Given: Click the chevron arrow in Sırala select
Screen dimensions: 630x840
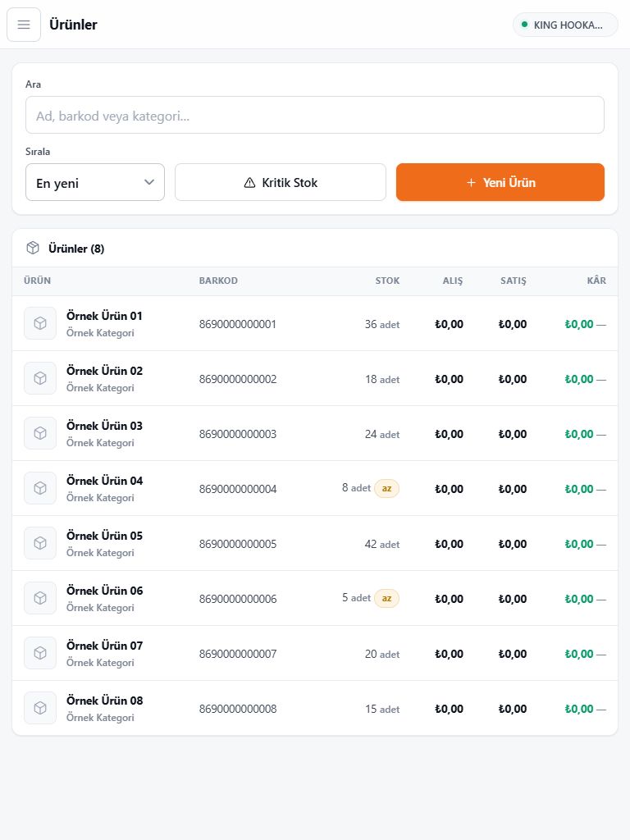Looking at the screenshot, I should (x=149, y=182).
